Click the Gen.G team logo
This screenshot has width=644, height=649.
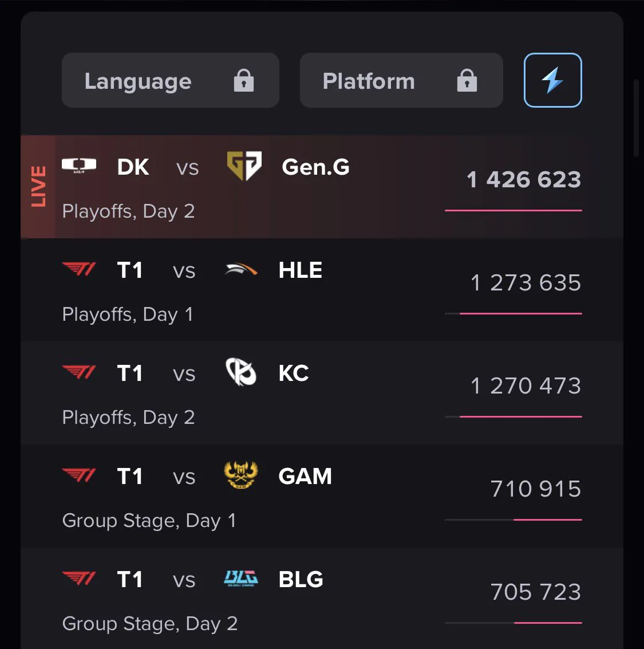[244, 166]
